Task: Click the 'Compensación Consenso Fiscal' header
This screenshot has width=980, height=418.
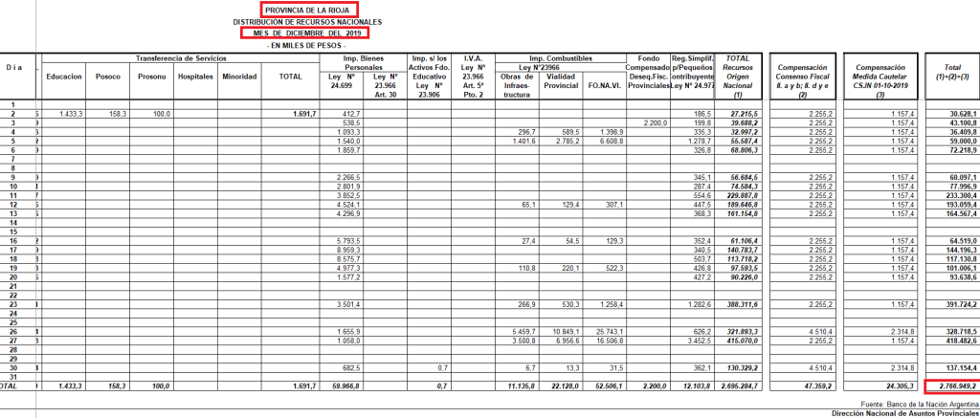Action: pyautogui.click(x=805, y=77)
